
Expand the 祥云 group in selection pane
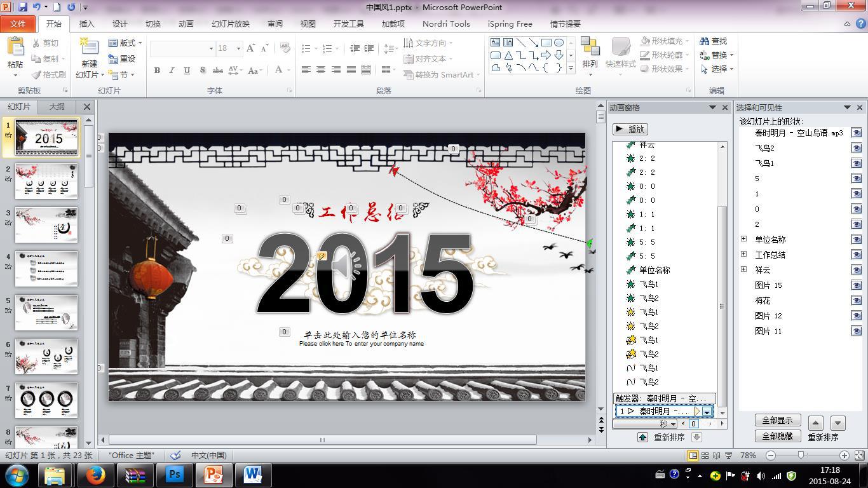[743, 270]
